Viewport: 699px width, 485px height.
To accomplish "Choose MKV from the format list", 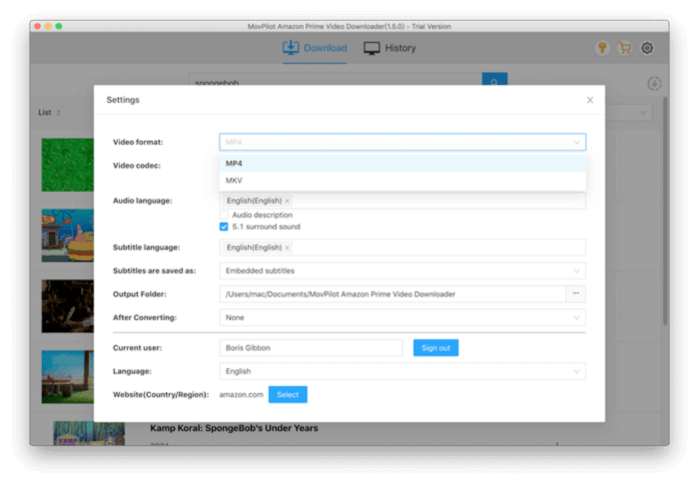I will click(402, 180).
